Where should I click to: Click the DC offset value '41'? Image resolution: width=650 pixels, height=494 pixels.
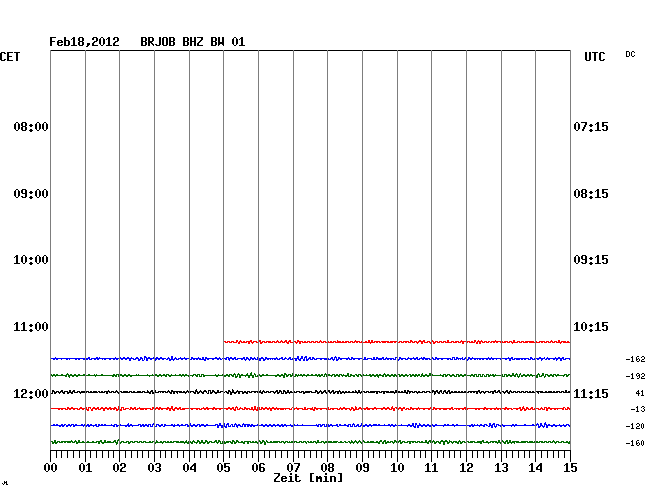point(640,393)
